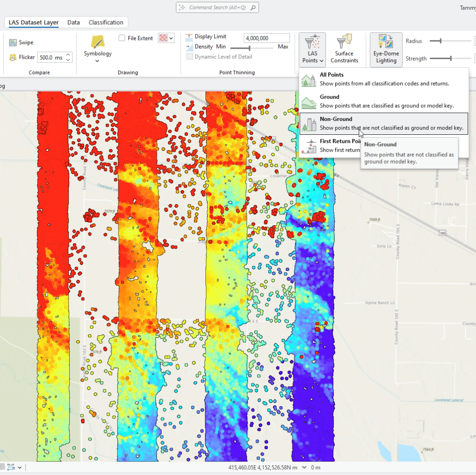This screenshot has width=476, height=475.
Task: Expand the Symbology dropdown arrow
Action: [97, 60]
